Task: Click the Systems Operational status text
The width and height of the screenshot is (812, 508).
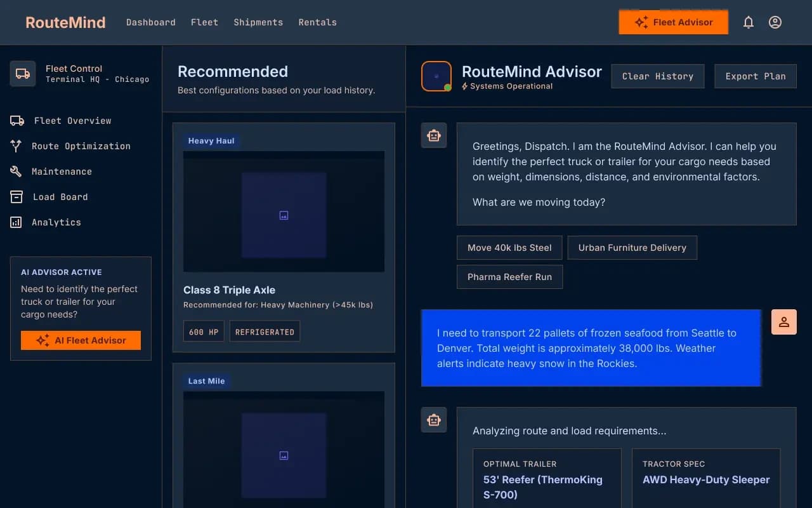Action: 511,86
